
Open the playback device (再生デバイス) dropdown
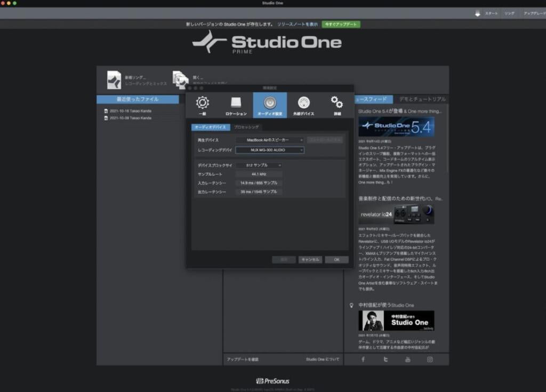point(269,140)
